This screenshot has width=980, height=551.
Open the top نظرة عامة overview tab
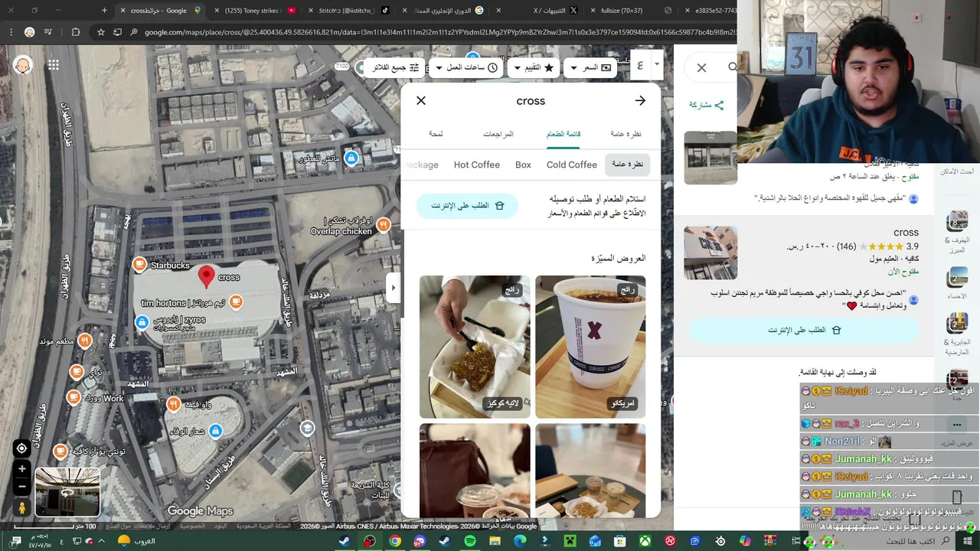[x=626, y=134]
